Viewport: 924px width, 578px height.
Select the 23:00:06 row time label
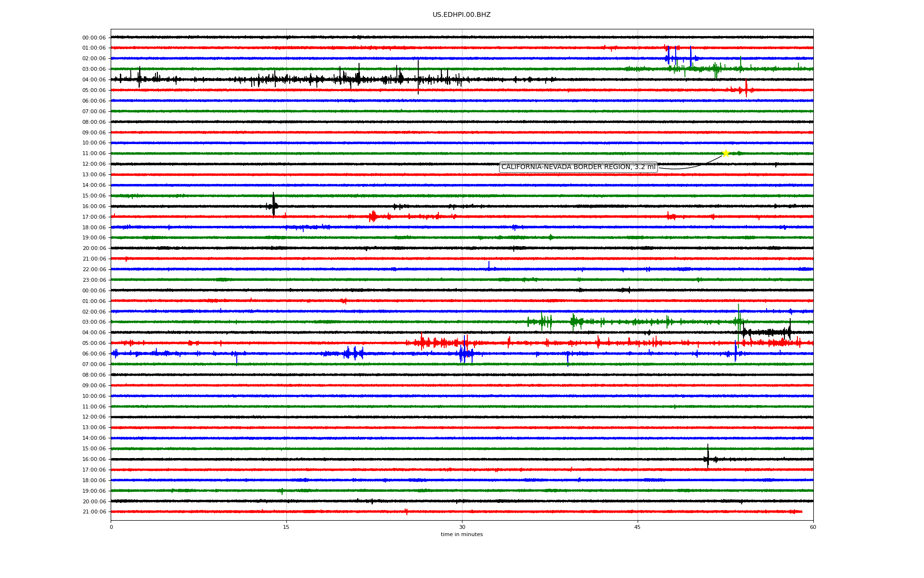tap(94, 280)
